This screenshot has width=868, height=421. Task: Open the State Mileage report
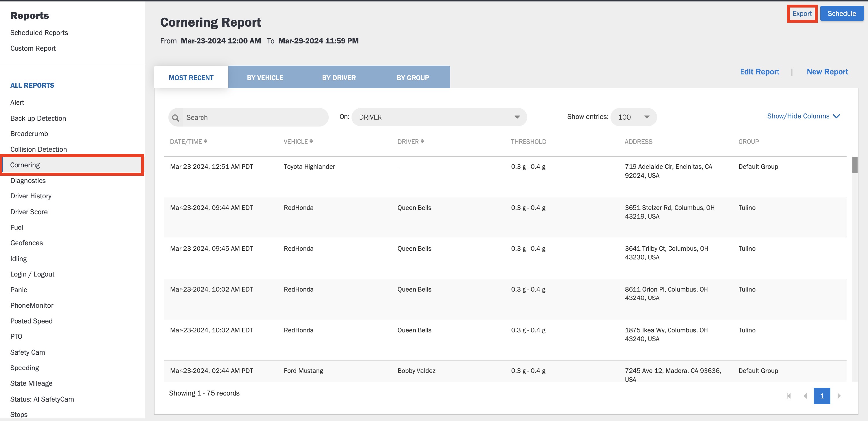tap(31, 384)
